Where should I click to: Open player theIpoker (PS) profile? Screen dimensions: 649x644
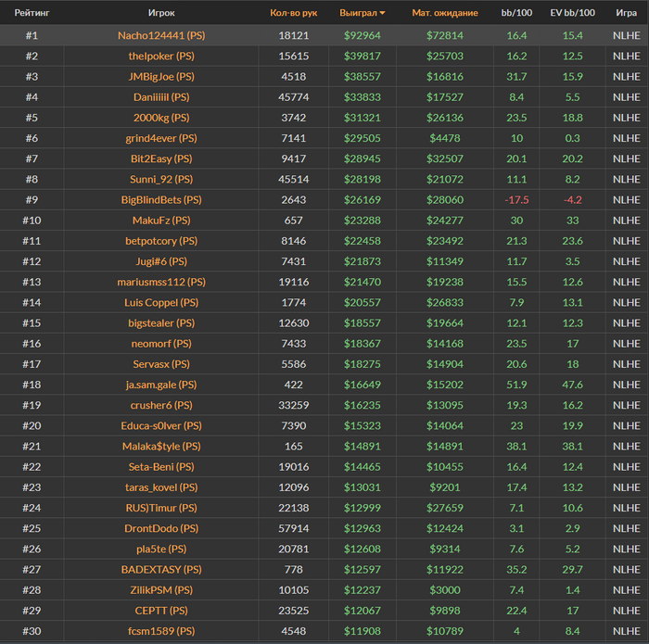(x=160, y=56)
